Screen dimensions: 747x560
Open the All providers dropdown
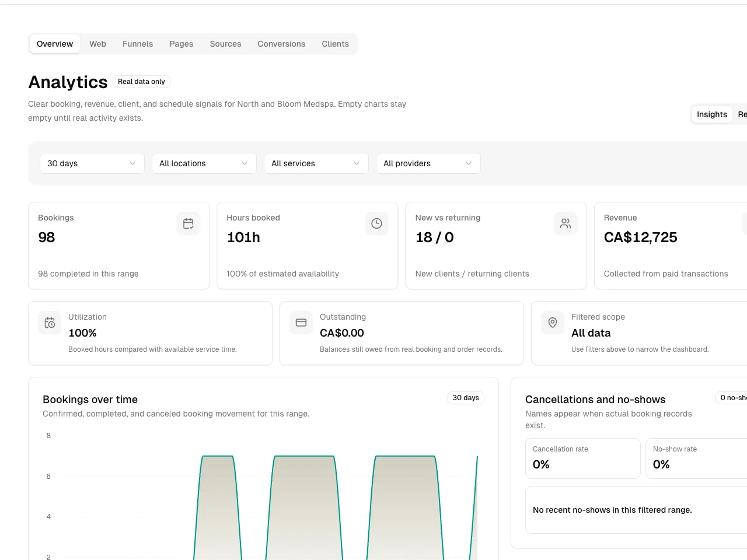[x=428, y=163]
